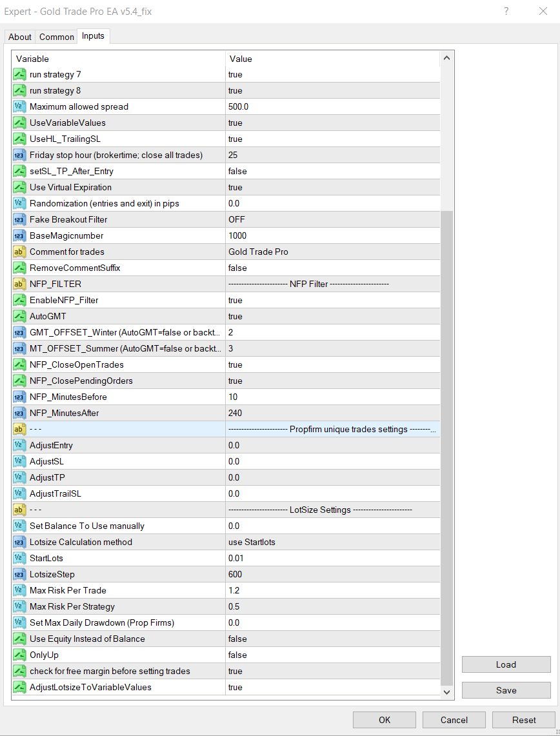This screenshot has height=736, width=560.
Task: Click the icon beside Randomization in pips
Action: (19, 203)
